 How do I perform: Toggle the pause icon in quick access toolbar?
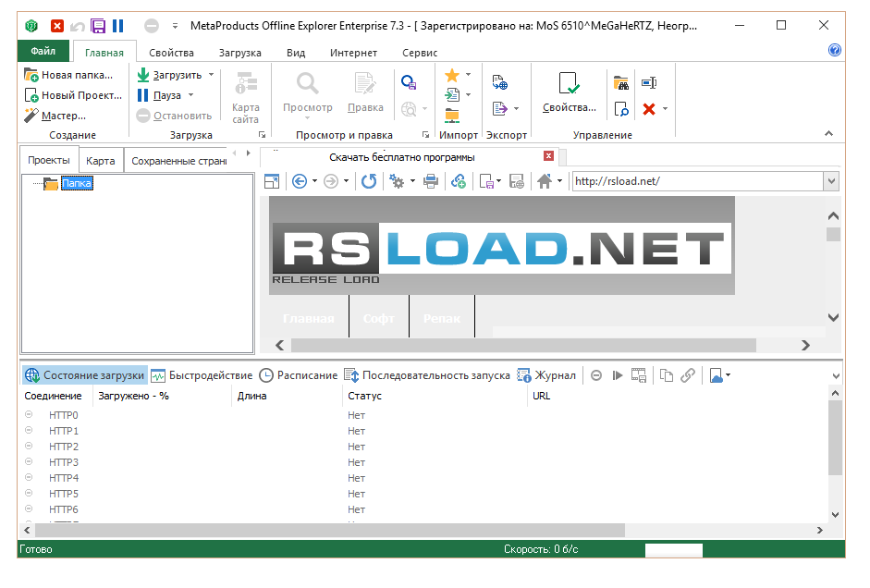(118, 26)
